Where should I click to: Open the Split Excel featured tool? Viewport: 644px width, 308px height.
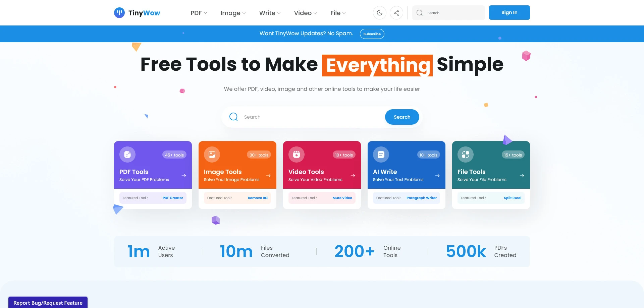513,198
